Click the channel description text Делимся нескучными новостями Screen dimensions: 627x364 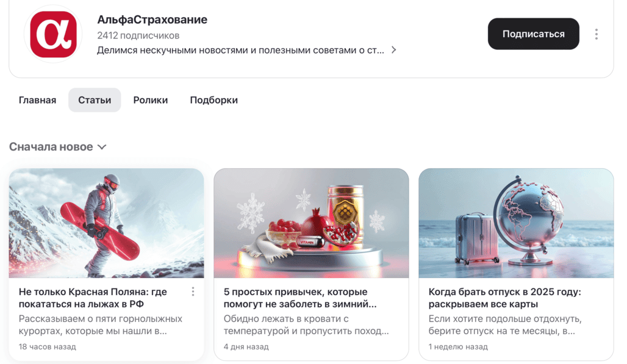240,50
